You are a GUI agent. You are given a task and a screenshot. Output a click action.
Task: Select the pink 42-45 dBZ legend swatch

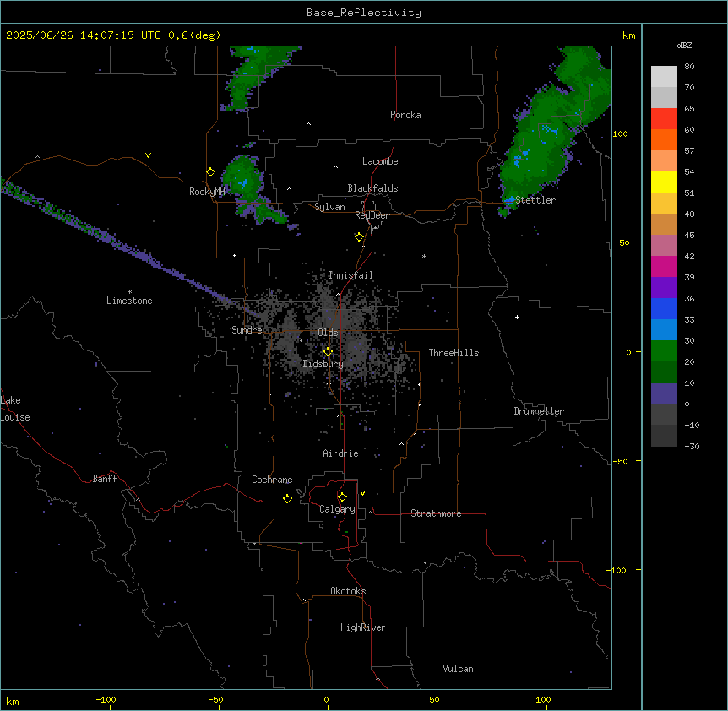[x=664, y=245]
